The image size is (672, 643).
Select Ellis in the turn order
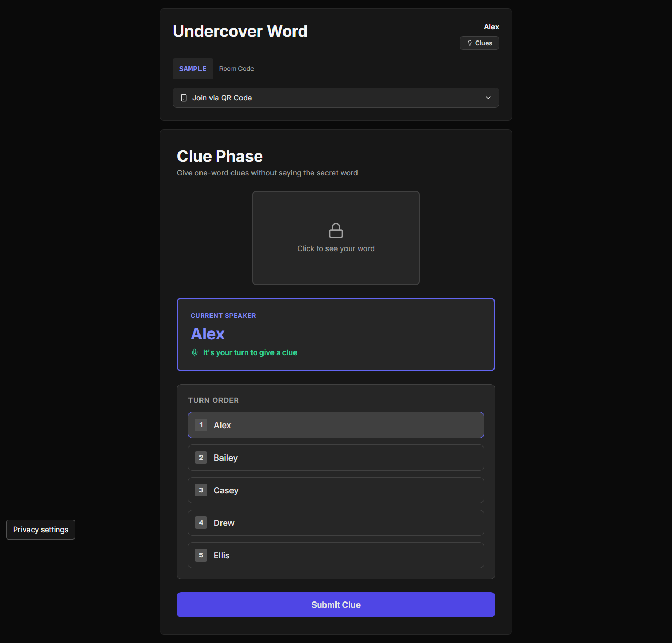(x=336, y=555)
